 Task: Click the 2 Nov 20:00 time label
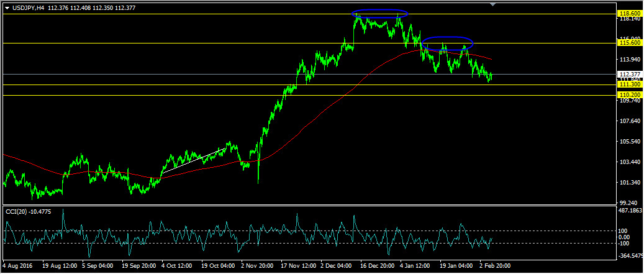(258, 266)
